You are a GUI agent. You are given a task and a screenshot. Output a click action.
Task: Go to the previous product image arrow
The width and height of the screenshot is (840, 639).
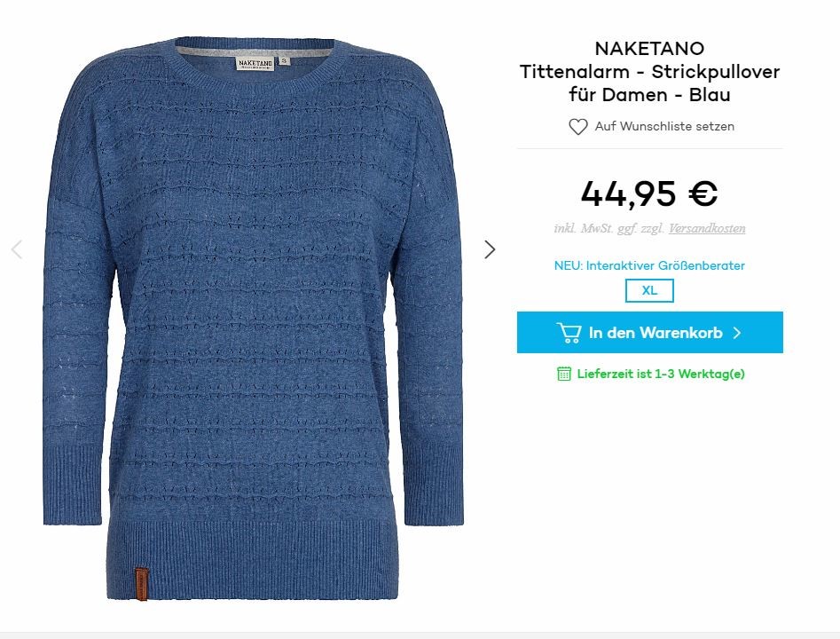tap(17, 249)
